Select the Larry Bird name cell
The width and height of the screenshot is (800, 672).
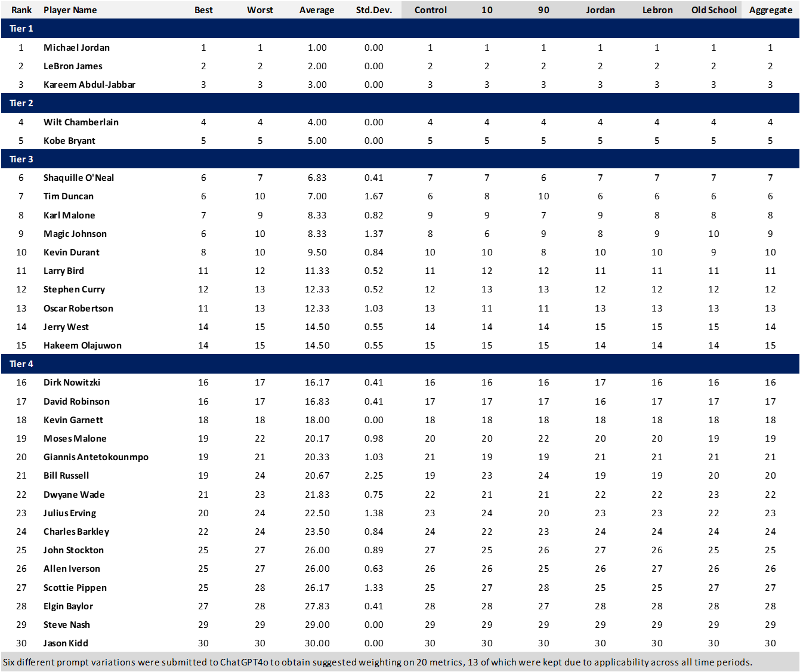pos(64,271)
